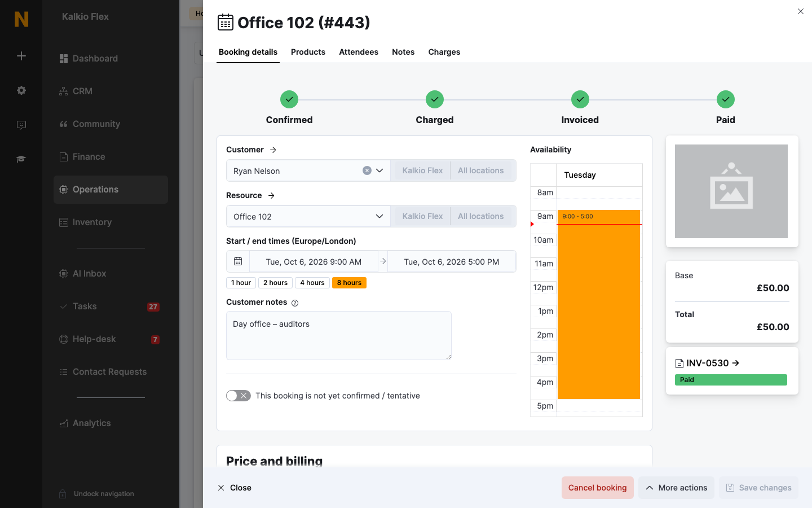Click the Customer notes help icon
Image resolution: width=812 pixels, height=508 pixels.
coord(295,303)
